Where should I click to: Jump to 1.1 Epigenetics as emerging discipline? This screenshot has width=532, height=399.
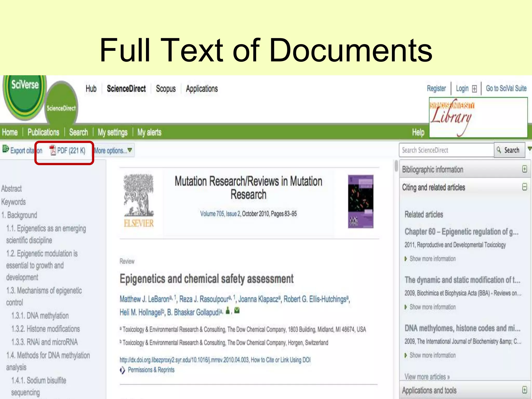coord(46,234)
